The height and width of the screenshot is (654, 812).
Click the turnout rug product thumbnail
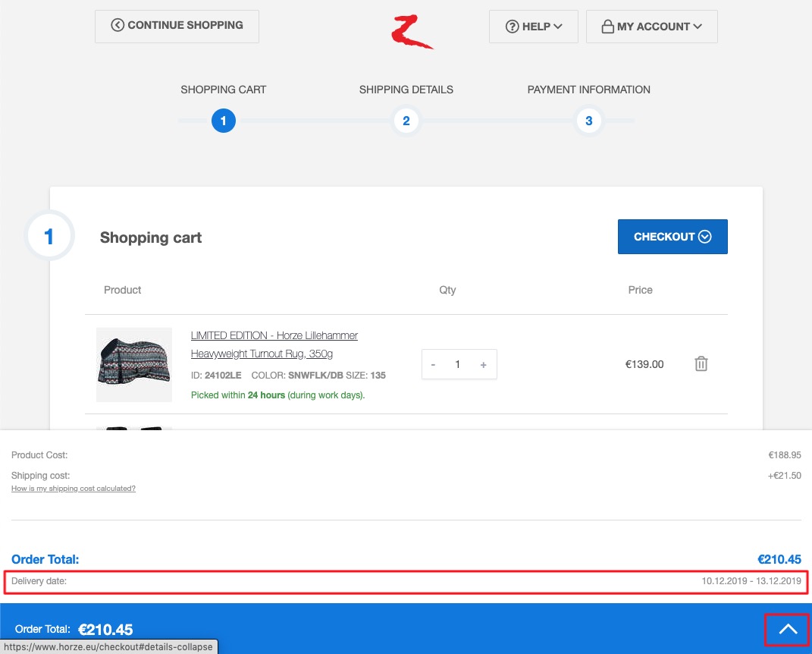pos(134,365)
